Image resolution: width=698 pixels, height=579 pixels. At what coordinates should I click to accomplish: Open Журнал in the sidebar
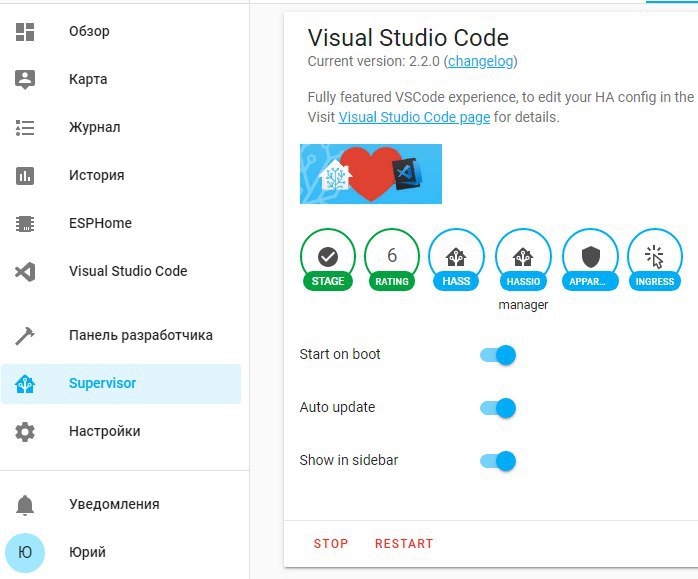tap(121, 128)
